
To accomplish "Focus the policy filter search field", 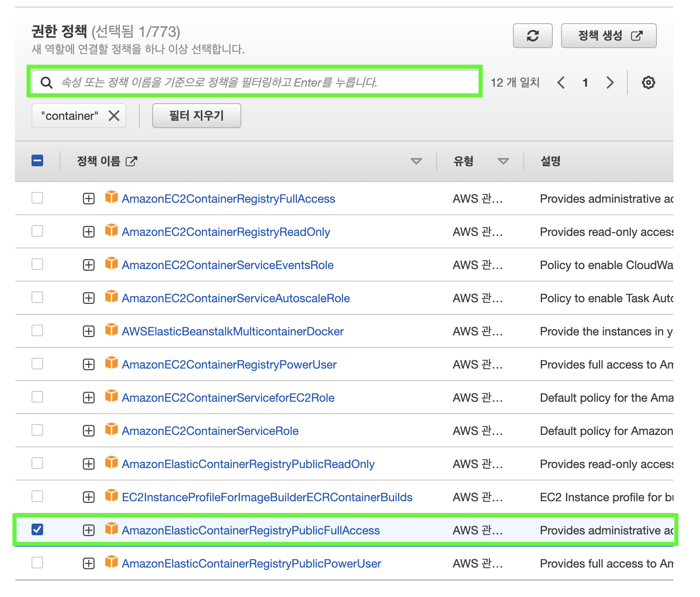I will [x=255, y=82].
